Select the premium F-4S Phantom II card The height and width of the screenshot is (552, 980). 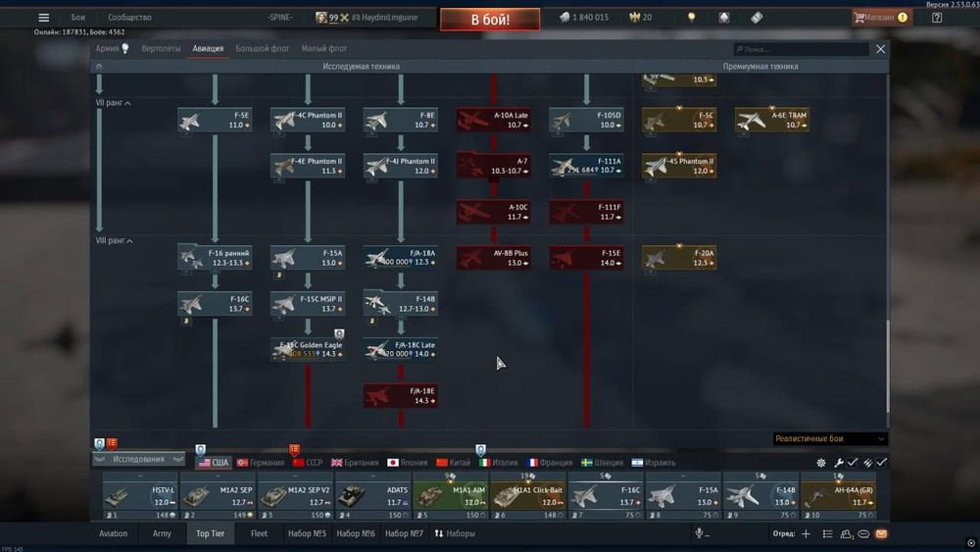coord(679,166)
